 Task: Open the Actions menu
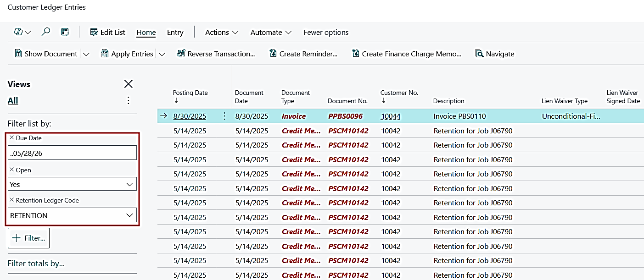pyautogui.click(x=222, y=32)
